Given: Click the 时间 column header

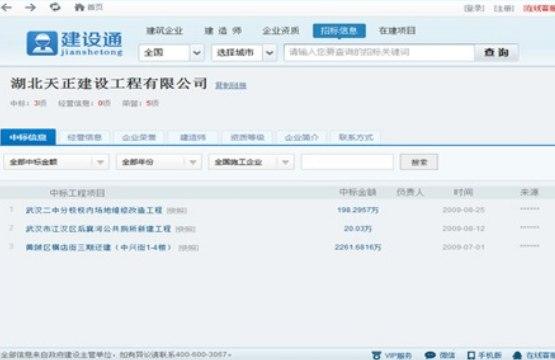Looking at the screenshot, I should pyautogui.click(x=463, y=192).
